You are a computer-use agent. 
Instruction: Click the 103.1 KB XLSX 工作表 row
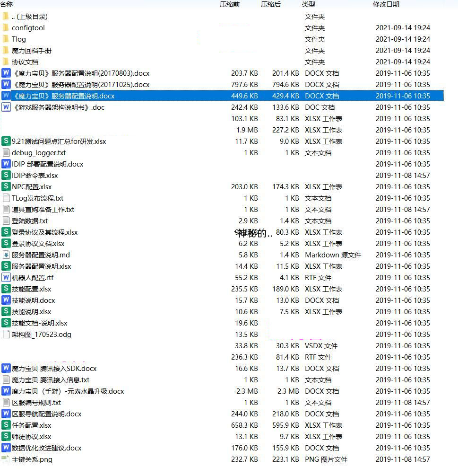222,119
